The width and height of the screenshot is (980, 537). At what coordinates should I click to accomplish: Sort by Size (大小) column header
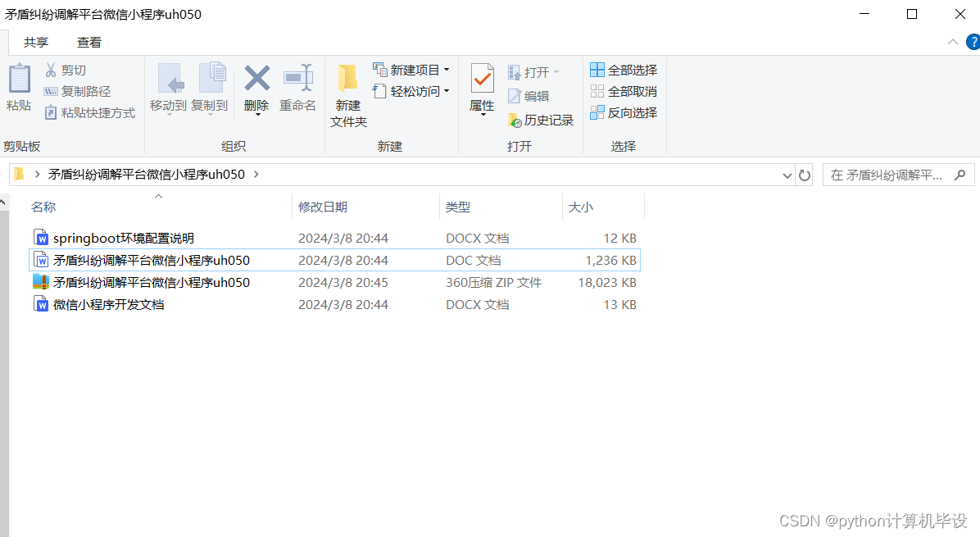point(603,207)
